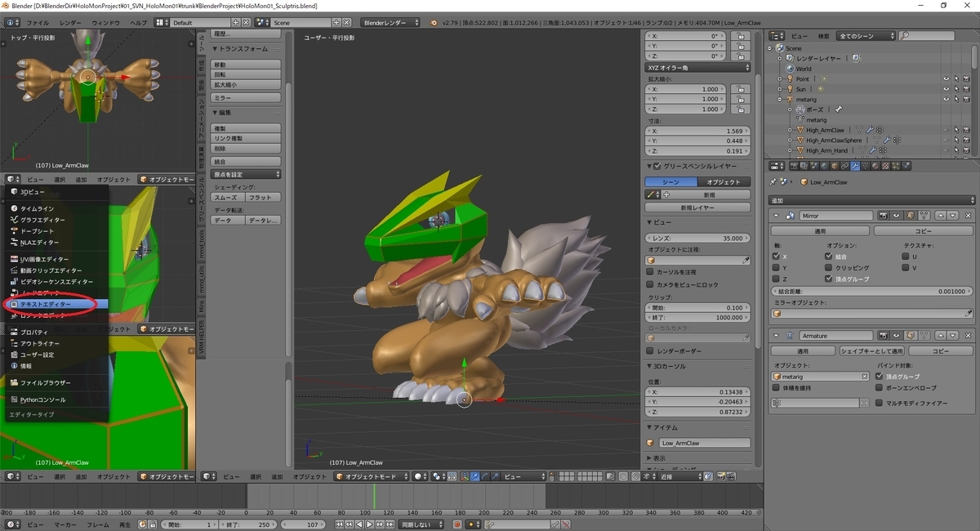Open the 全てのシーン outliner filter dropdown

(x=866, y=36)
